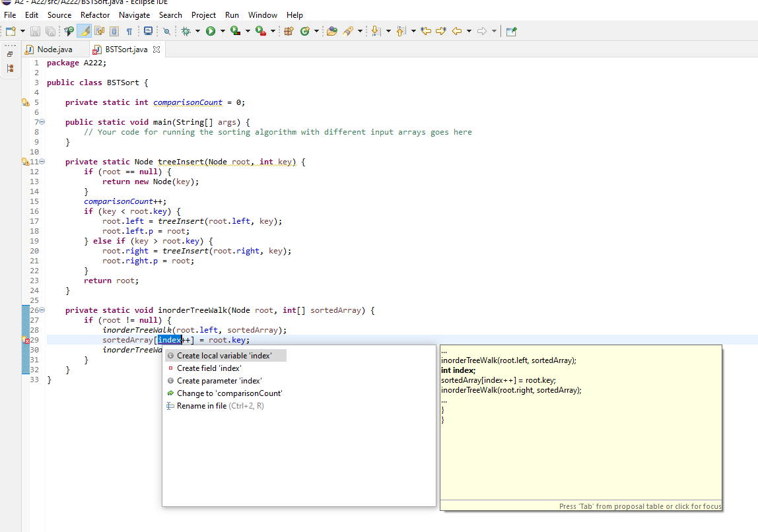The image size is (758, 532).
Task: Collapse the inorderTreeWalk method fold marker
Action: pos(41,310)
